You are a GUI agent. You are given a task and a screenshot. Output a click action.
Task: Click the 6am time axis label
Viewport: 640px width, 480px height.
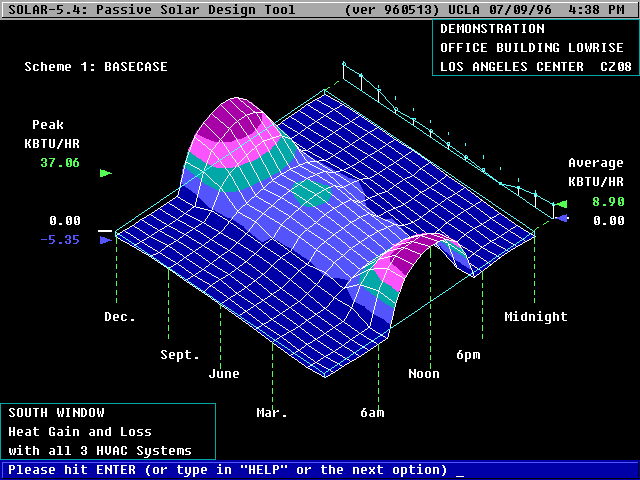pyautogui.click(x=372, y=413)
